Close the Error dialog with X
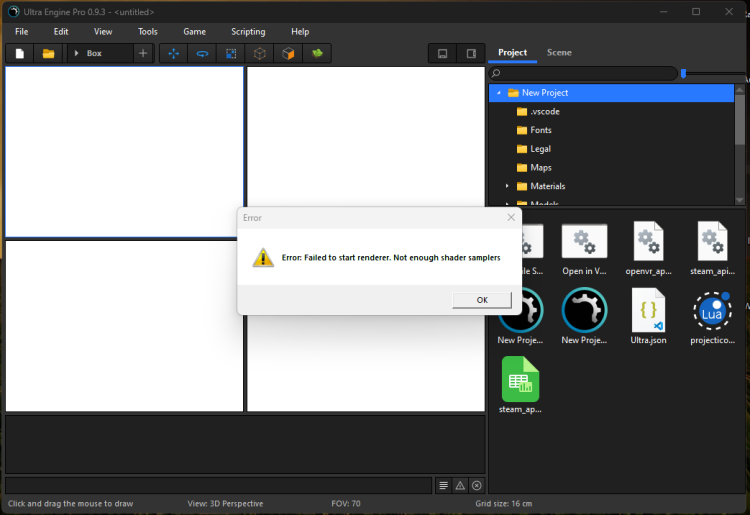 point(510,217)
